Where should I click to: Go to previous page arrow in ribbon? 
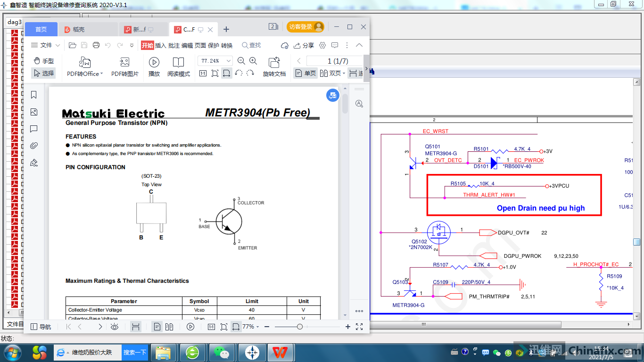pos(299,61)
